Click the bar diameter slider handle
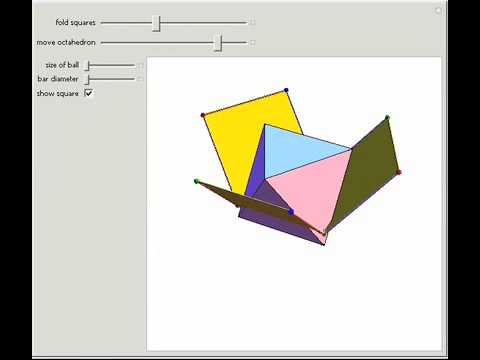 87,80
